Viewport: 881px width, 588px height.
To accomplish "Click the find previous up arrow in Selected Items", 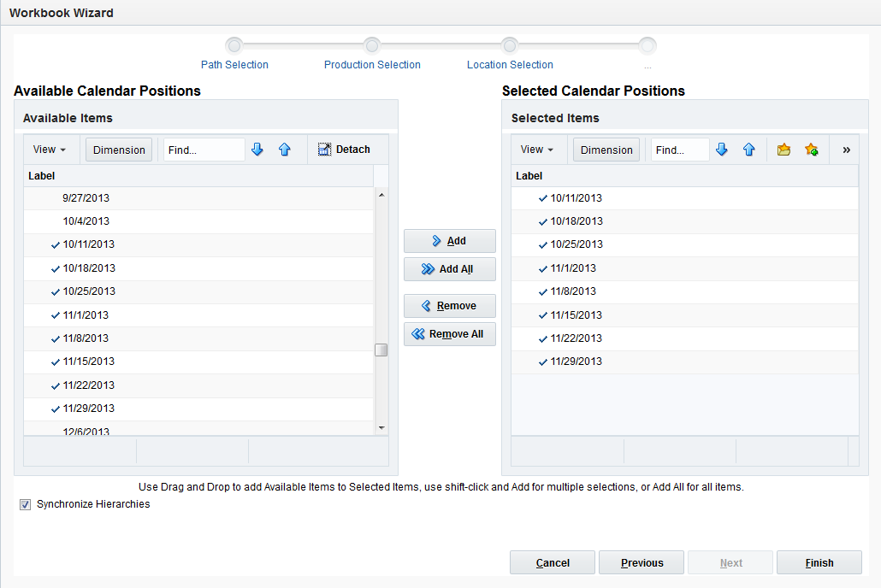I will click(749, 150).
